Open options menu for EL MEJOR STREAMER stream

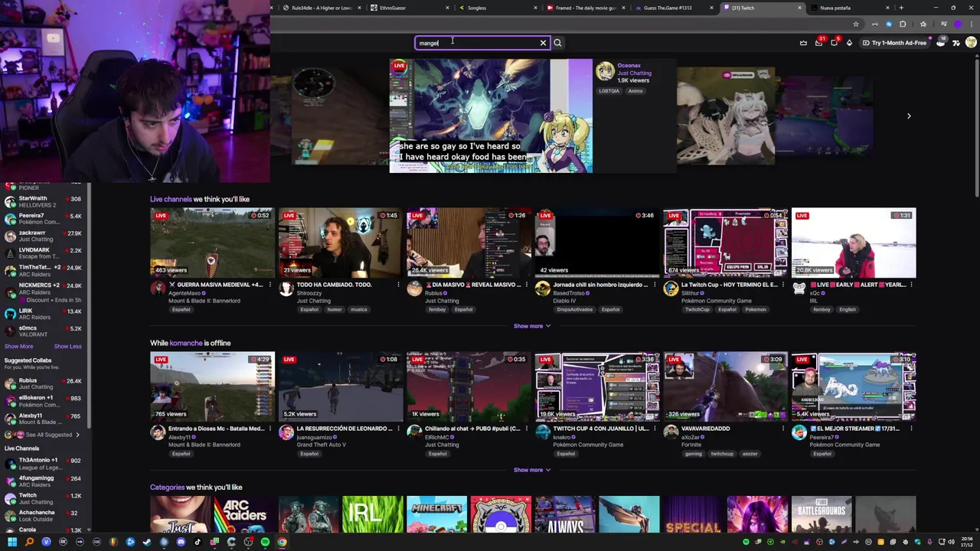tap(911, 429)
